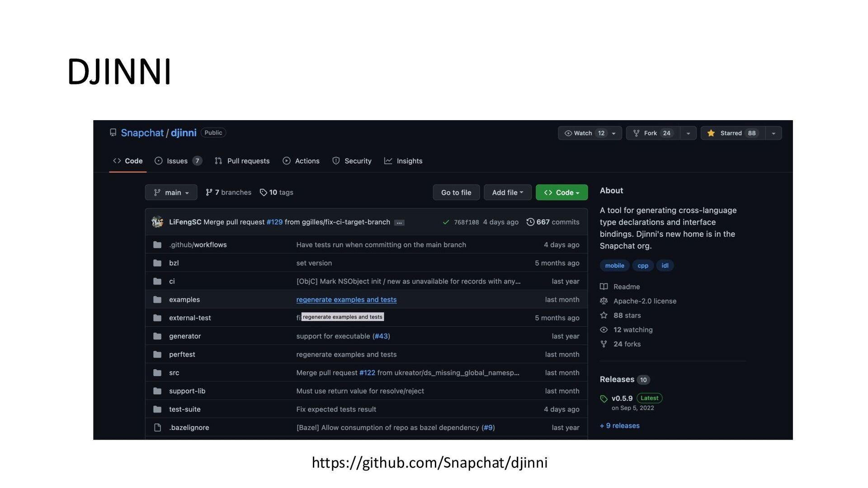
Task: Open the star lists dropdown arrow
Action: tap(774, 133)
